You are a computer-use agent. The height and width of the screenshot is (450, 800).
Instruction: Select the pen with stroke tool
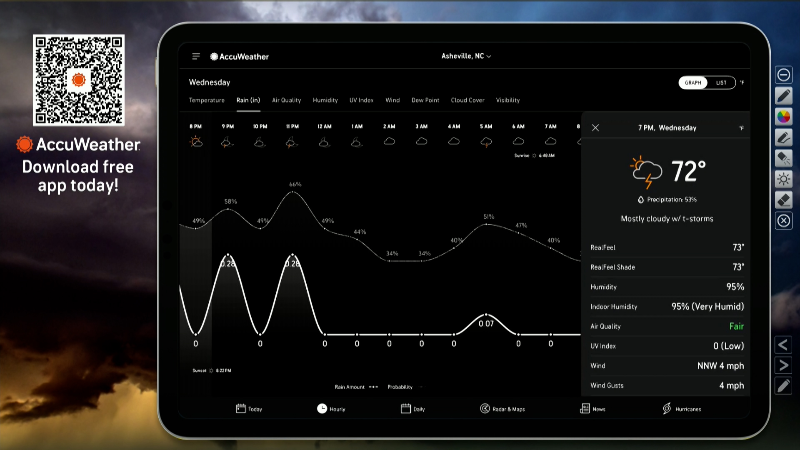coord(784,137)
